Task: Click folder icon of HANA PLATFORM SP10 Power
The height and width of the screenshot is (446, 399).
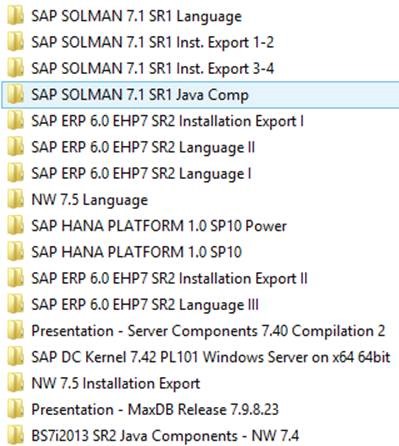Action: [x=15, y=226]
